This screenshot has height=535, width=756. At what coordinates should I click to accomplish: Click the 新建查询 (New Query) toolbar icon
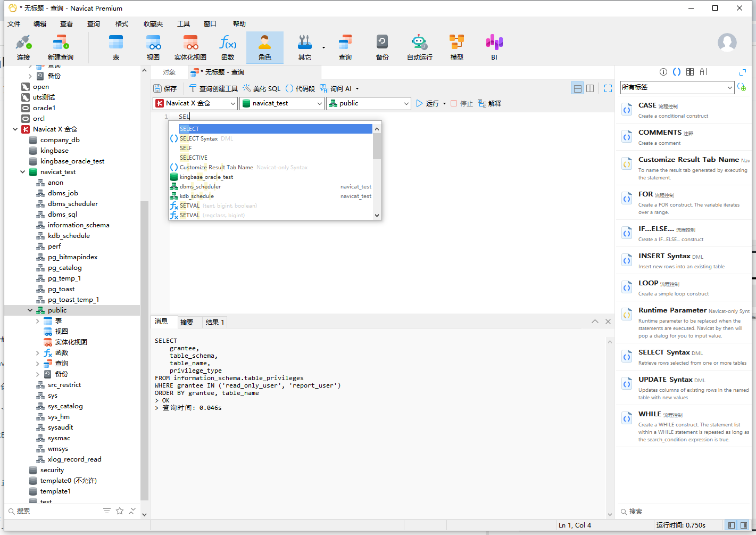click(61, 48)
